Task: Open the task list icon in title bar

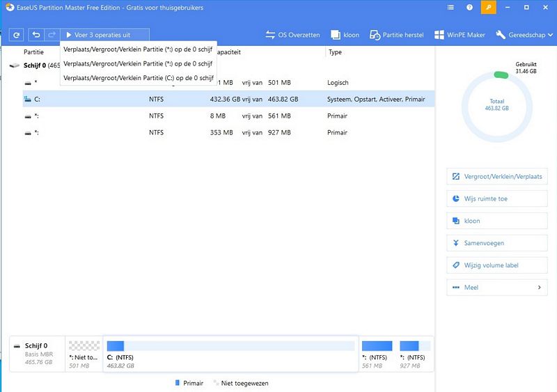Action: 450,7
